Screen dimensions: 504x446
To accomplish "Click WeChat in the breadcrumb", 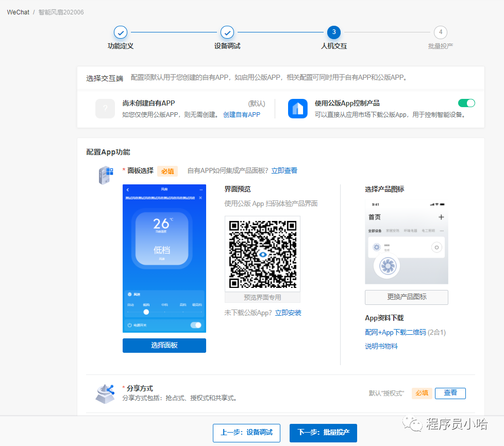I will 18,12.
